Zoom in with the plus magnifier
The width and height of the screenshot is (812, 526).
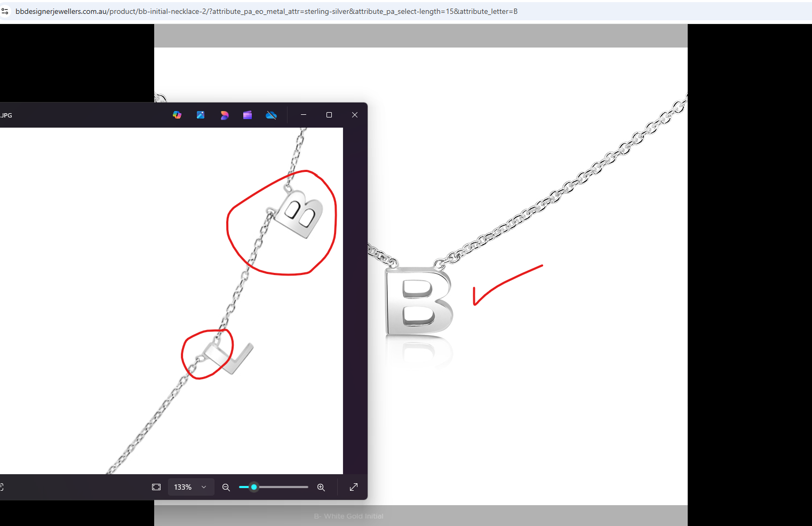pyautogui.click(x=321, y=487)
